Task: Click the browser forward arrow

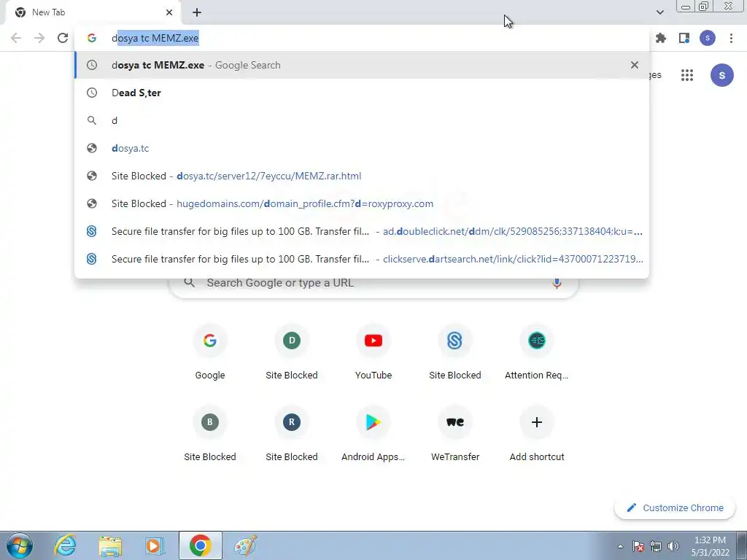Action: [39, 38]
